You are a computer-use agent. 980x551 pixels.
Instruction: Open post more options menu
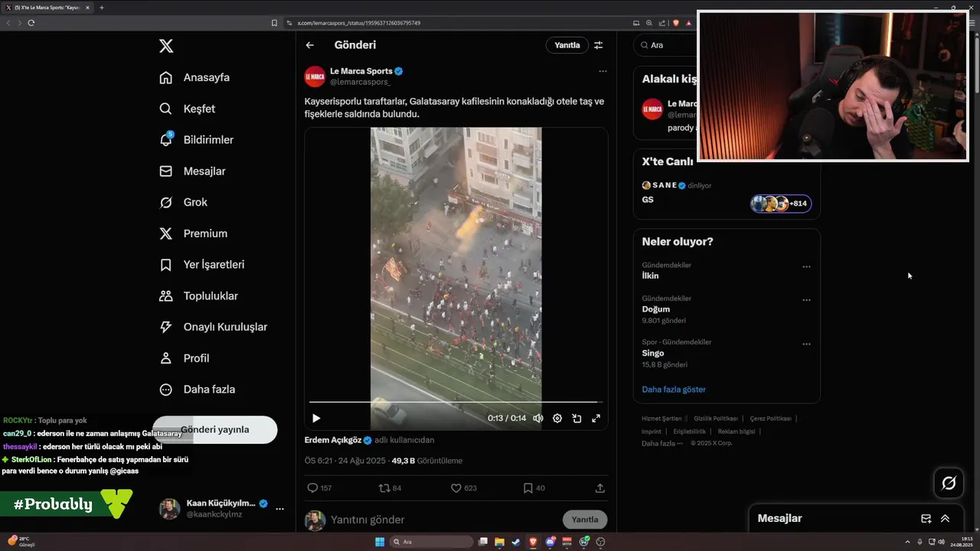(603, 71)
